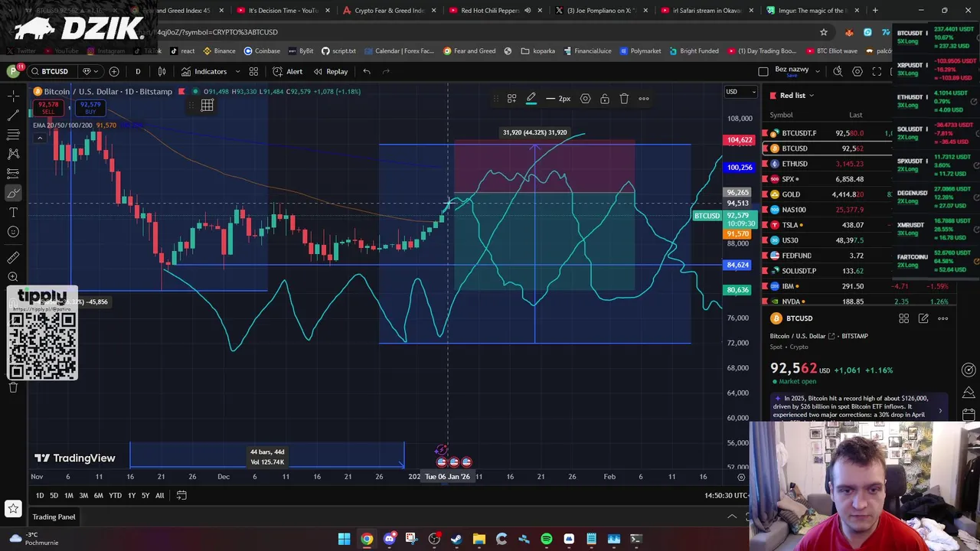
Task: Open the diamond dropdown next to BTCUSD search
Action: coord(89,71)
